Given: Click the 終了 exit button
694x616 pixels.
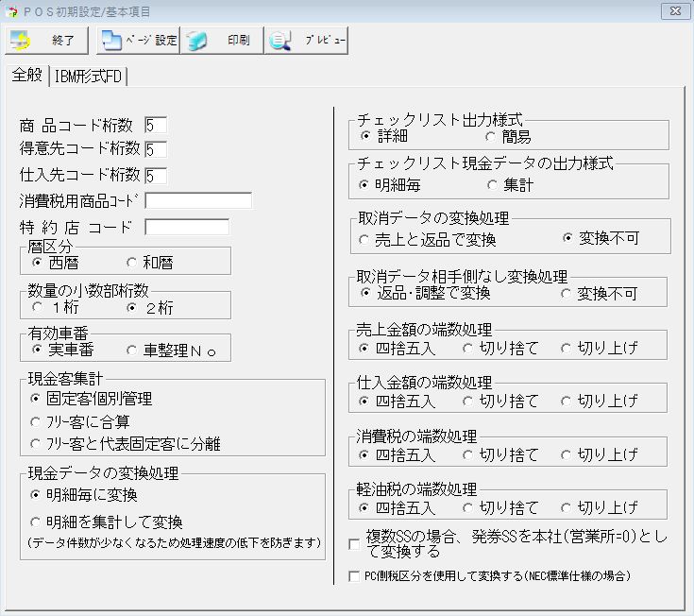Looking at the screenshot, I should pyautogui.click(x=46, y=41).
